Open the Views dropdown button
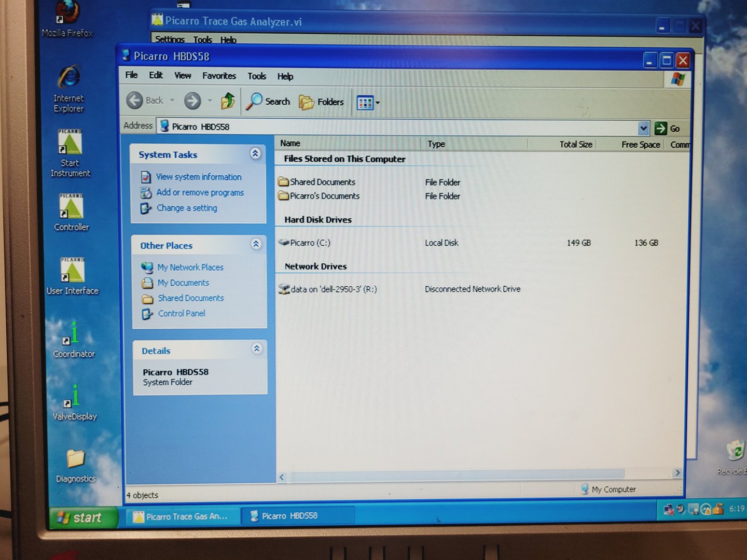Image resolution: width=747 pixels, height=560 pixels. (x=368, y=103)
